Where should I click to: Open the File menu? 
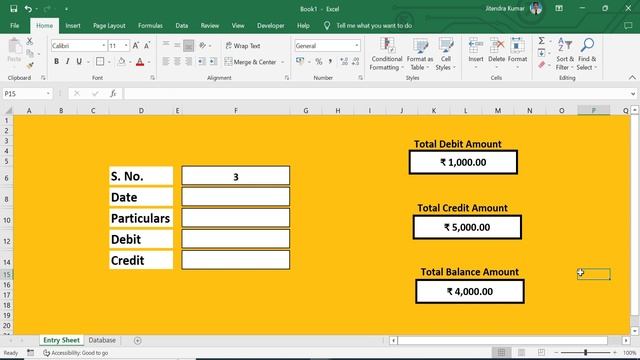pos(15,25)
